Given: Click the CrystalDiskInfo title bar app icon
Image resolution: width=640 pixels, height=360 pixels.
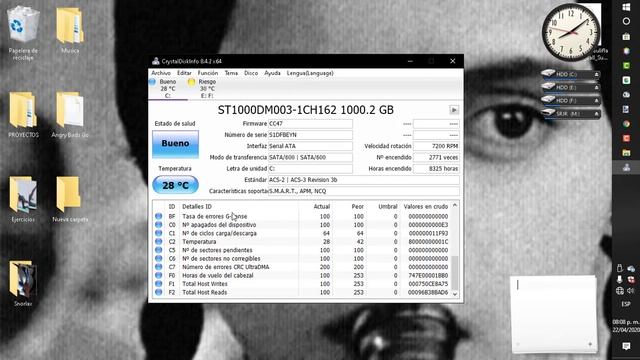Looking at the screenshot, I should tap(156, 61).
